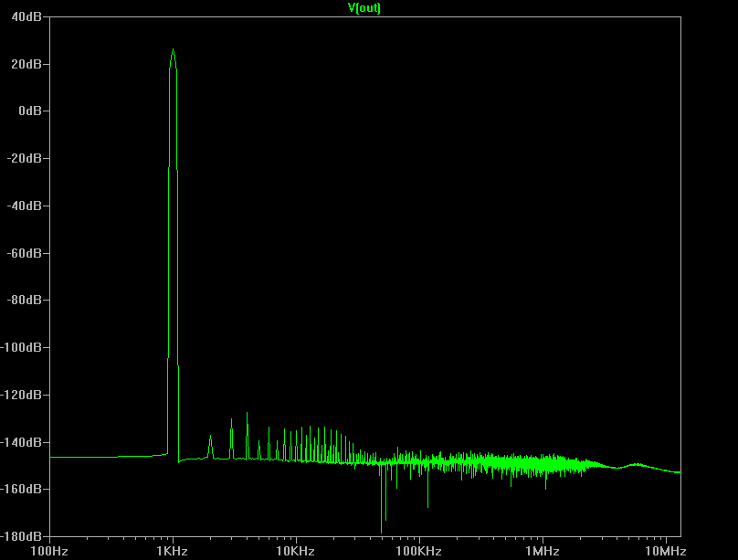Click the 1KHz frequency axis label
The height and width of the screenshot is (560, 738).
pos(173,551)
